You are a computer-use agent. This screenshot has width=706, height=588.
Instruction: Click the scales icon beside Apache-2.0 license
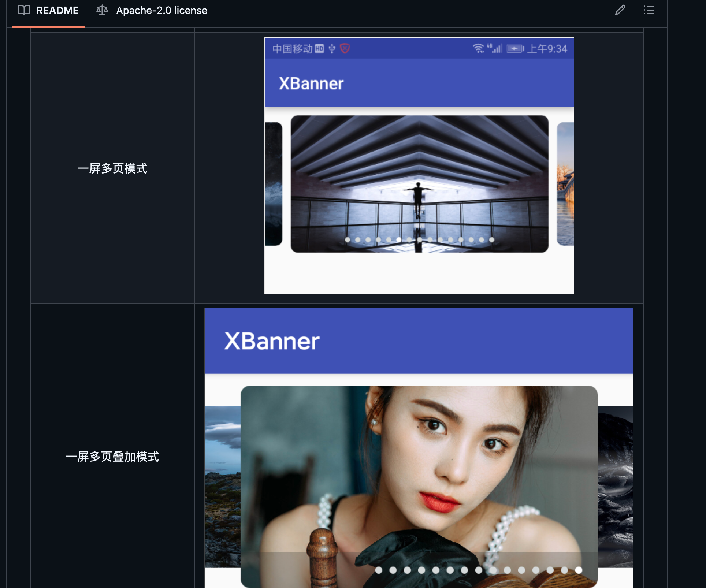coord(102,10)
